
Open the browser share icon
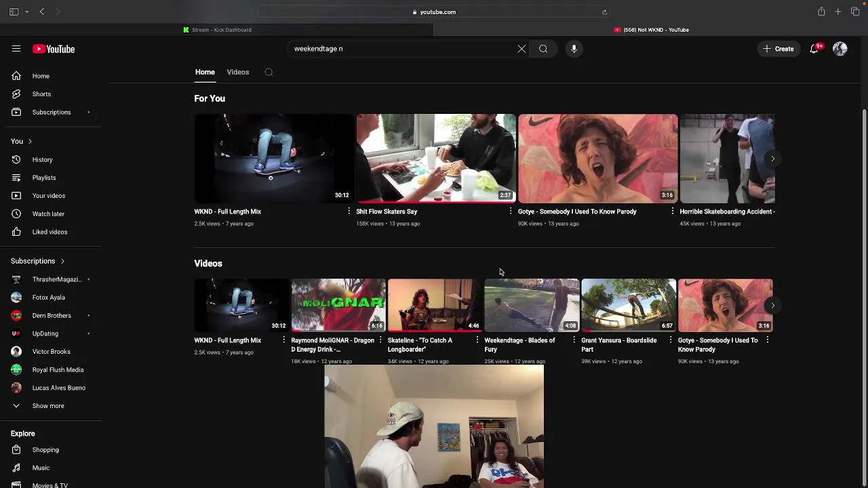point(821,12)
